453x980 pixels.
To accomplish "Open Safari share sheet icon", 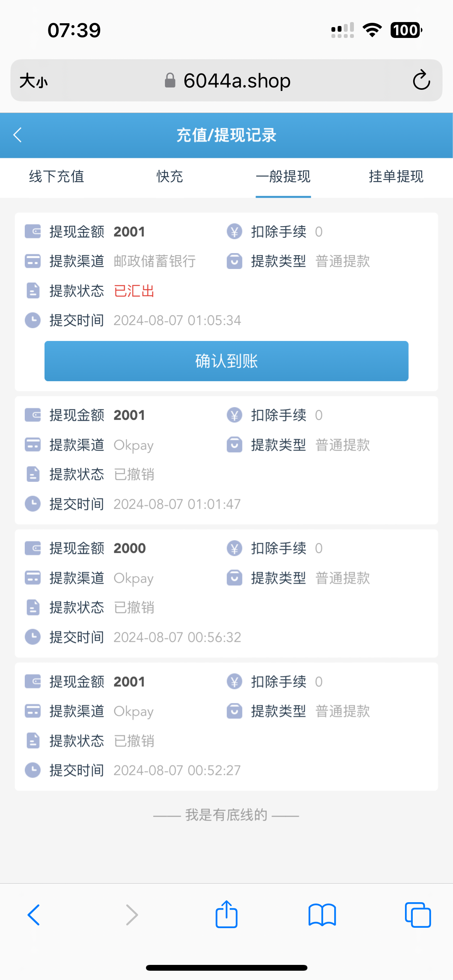I will click(226, 915).
